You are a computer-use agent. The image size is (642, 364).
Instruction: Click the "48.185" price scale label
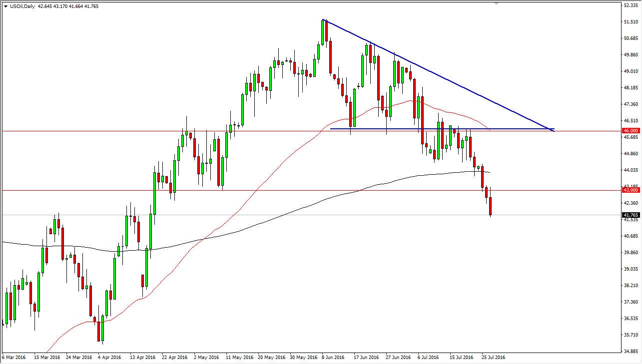[630, 88]
